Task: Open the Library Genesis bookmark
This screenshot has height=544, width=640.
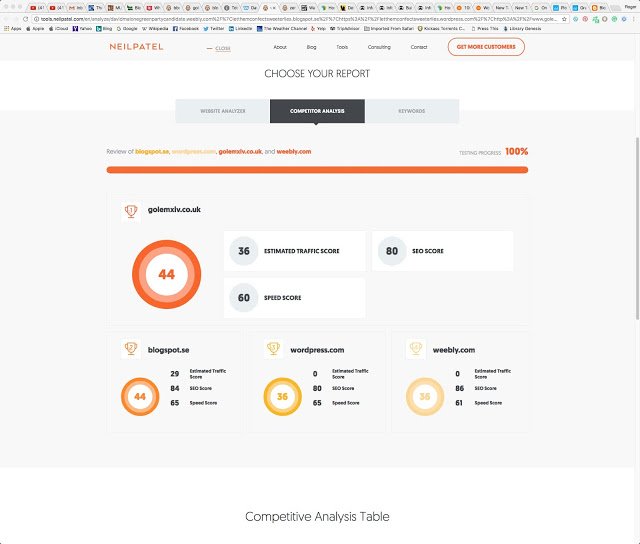Action: pyautogui.click(x=522, y=29)
